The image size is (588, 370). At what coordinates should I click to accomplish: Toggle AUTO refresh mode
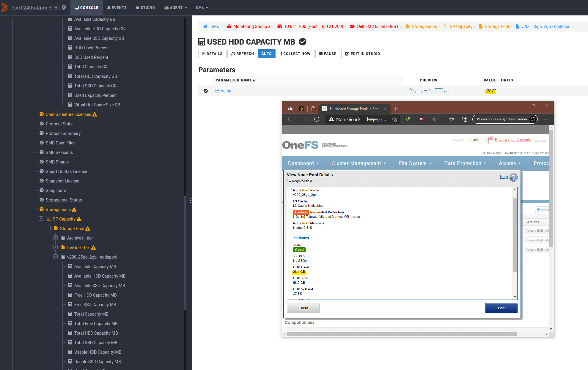pyautogui.click(x=266, y=54)
